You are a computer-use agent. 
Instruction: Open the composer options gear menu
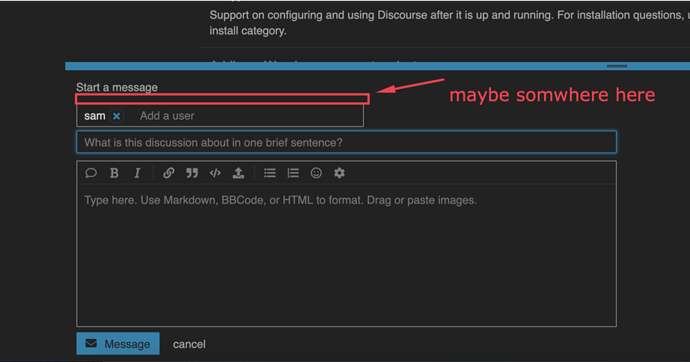click(x=339, y=173)
